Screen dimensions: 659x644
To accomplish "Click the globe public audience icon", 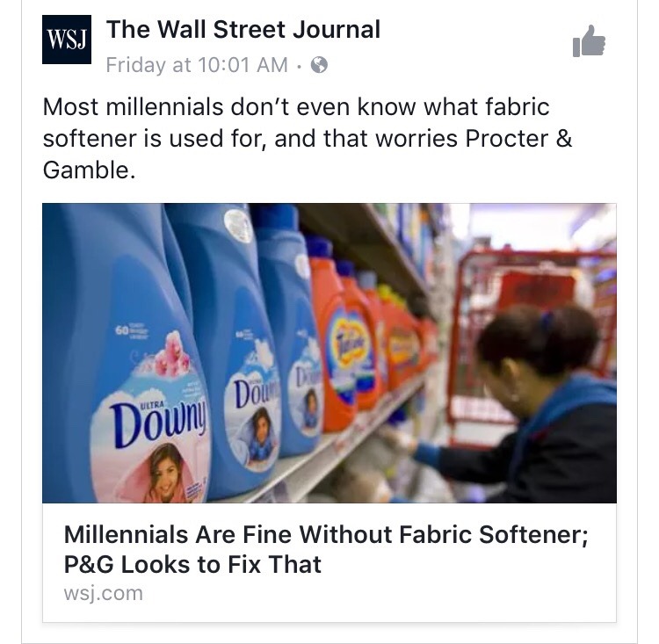I will pyautogui.click(x=319, y=65).
